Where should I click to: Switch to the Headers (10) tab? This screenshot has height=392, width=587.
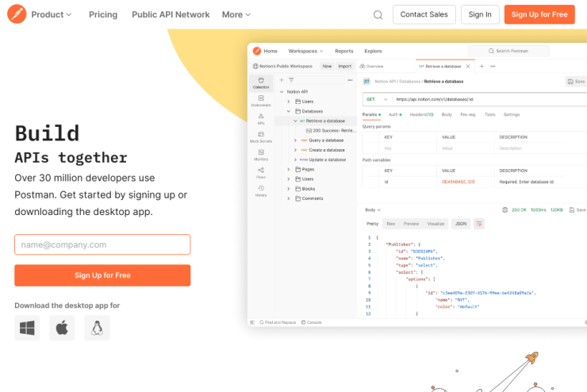421,114
